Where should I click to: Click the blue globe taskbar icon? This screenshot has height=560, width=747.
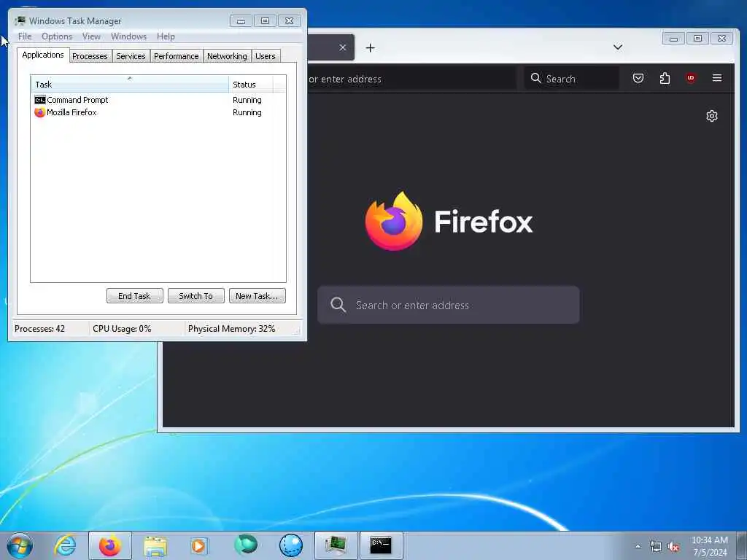click(290, 545)
